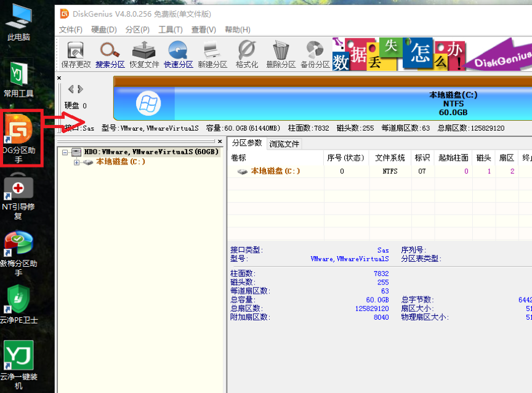
Task: Select the 分区参数 tab
Action: coord(246,144)
